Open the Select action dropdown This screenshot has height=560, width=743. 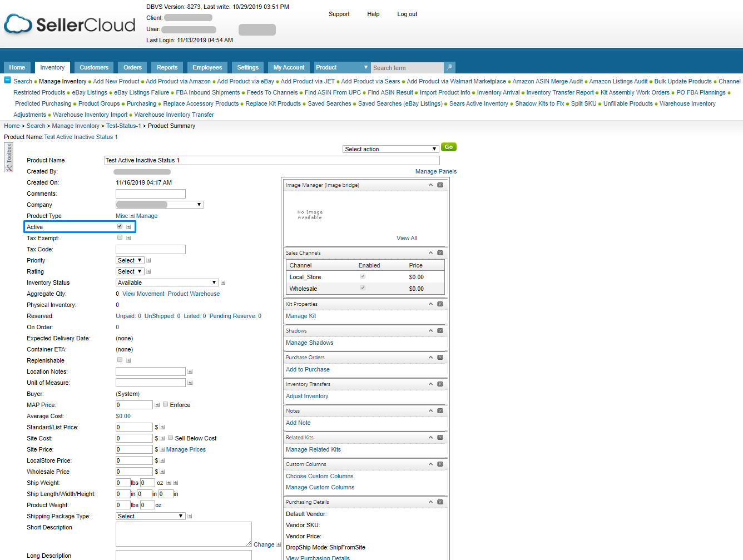390,149
